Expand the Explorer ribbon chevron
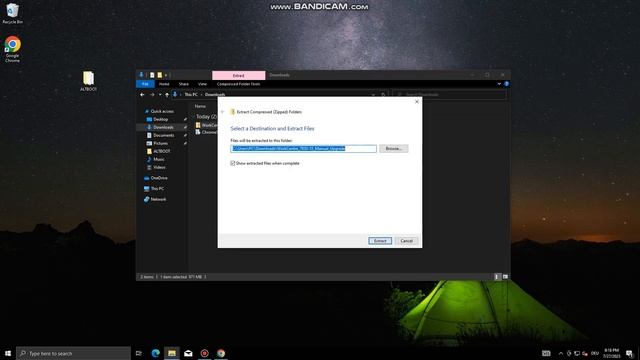This screenshot has height=360, width=640. click(x=499, y=84)
